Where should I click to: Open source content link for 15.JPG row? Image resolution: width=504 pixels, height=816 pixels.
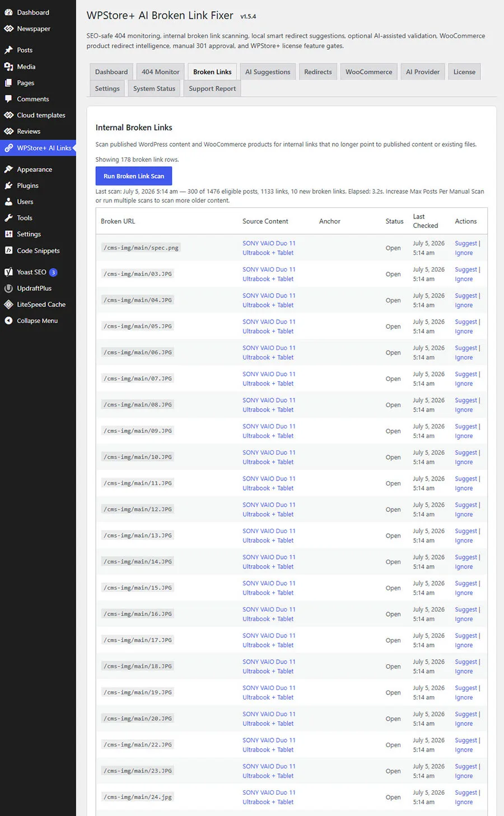tap(269, 588)
